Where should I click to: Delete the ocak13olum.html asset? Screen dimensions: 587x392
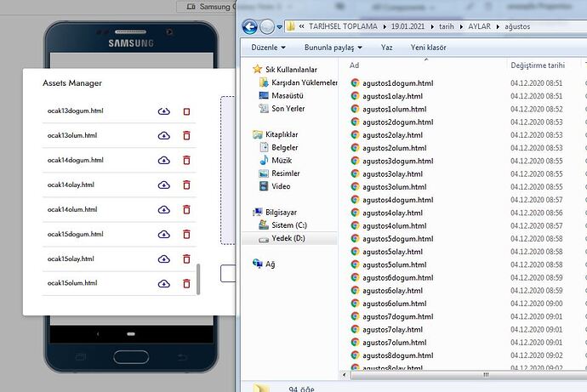pyautogui.click(x=186, y=136)
